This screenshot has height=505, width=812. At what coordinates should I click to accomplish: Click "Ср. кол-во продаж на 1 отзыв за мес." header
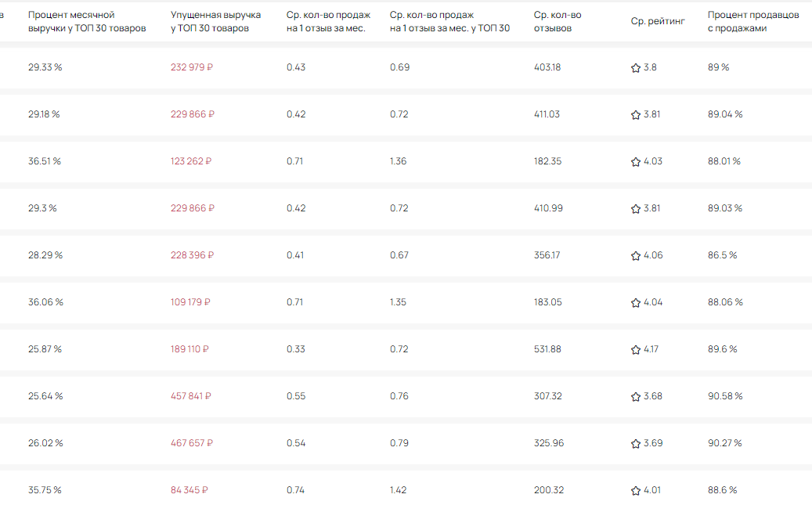click(x=328, y=22)
